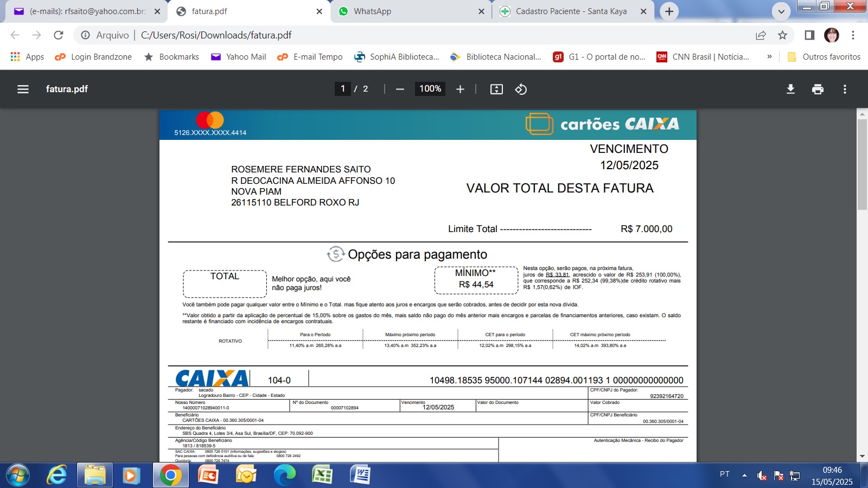This screenshot has height=488, width=868.
Task: Go back to the previous page
Action: click(x=15, y=35)
